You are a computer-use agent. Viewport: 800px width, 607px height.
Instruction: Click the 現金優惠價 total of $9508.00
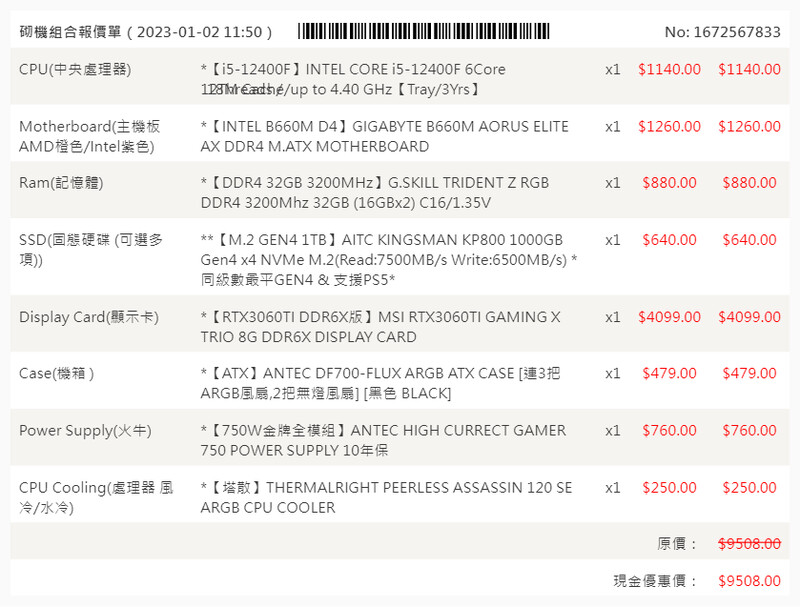[x=749, y=581]
